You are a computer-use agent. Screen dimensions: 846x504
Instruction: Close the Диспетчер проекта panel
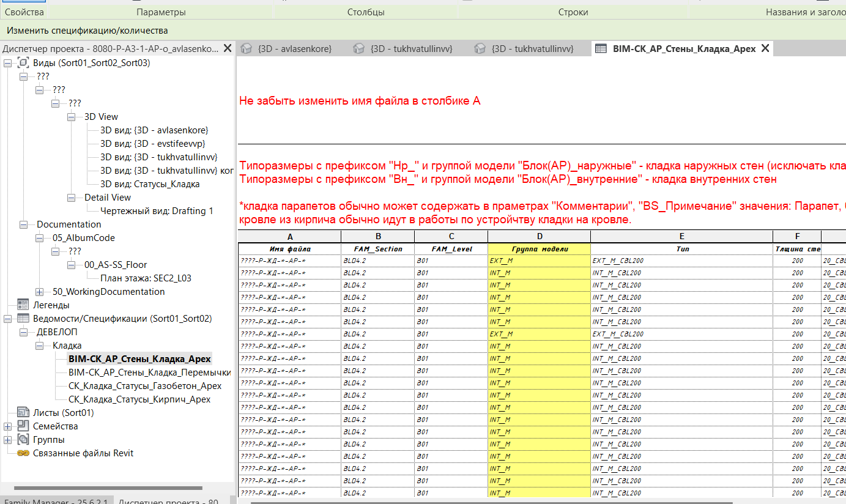227,48
